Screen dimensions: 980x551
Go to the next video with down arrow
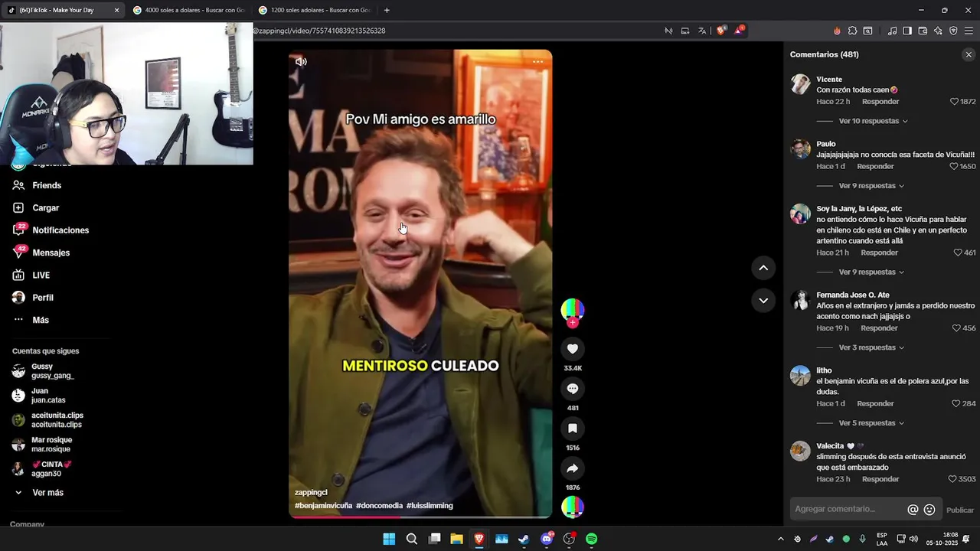pos(763,301)
